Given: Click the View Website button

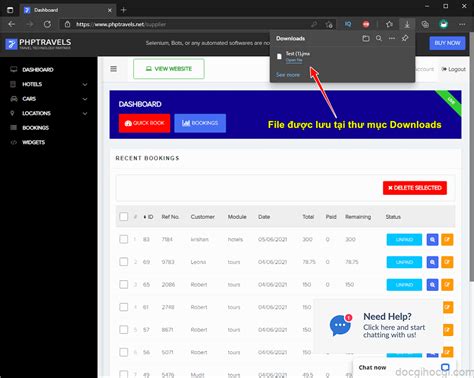Looking at the screenshot, I should pyautogui.click(x=169, y=69).
